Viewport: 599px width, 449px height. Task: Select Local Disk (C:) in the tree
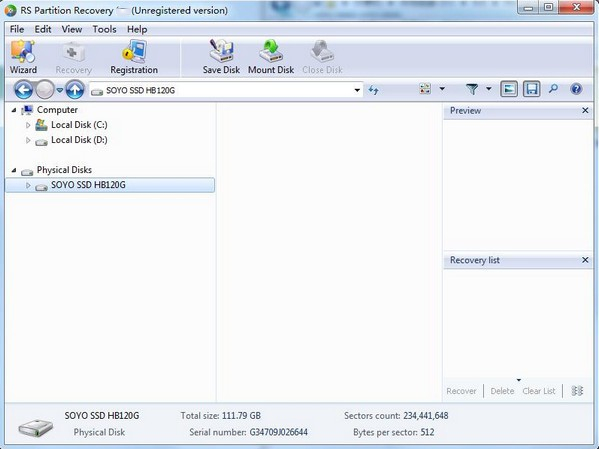coord(79,125)
